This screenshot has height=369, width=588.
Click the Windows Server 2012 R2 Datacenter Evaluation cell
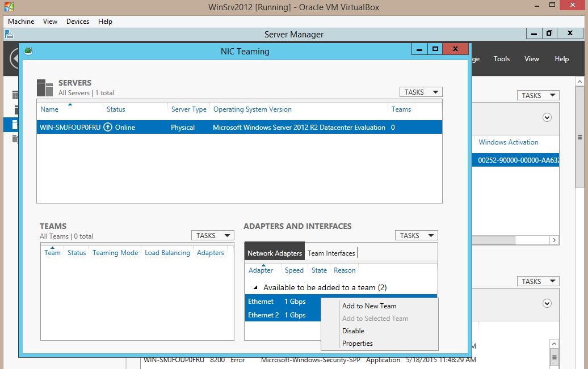tap(299, 128)
